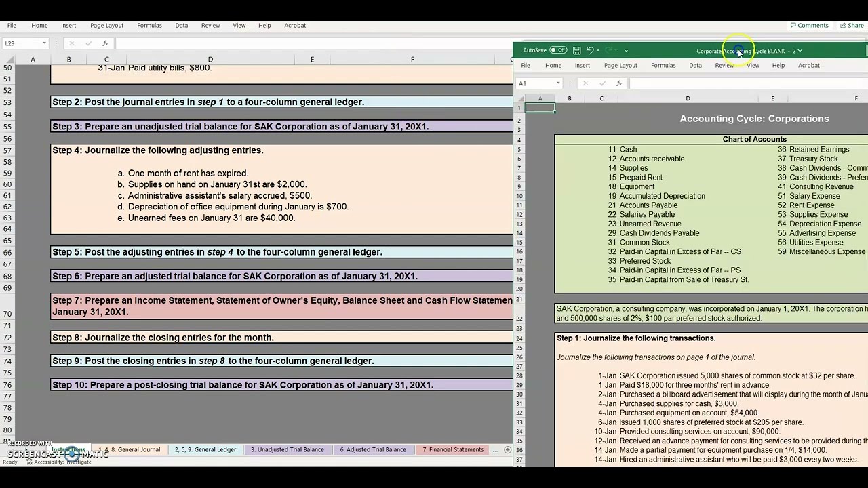868x488 pixels.
Task: Switch to 2, 5, 9. General Ledger sheet
Action: (205, 449)
